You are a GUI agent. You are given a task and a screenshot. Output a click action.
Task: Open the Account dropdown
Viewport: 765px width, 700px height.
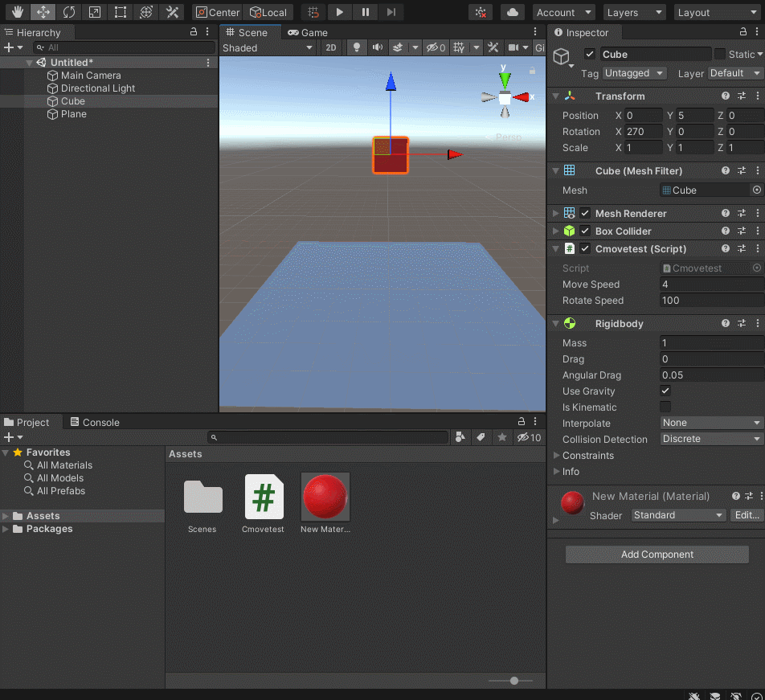pyautogui.click(x=564, y=12)
